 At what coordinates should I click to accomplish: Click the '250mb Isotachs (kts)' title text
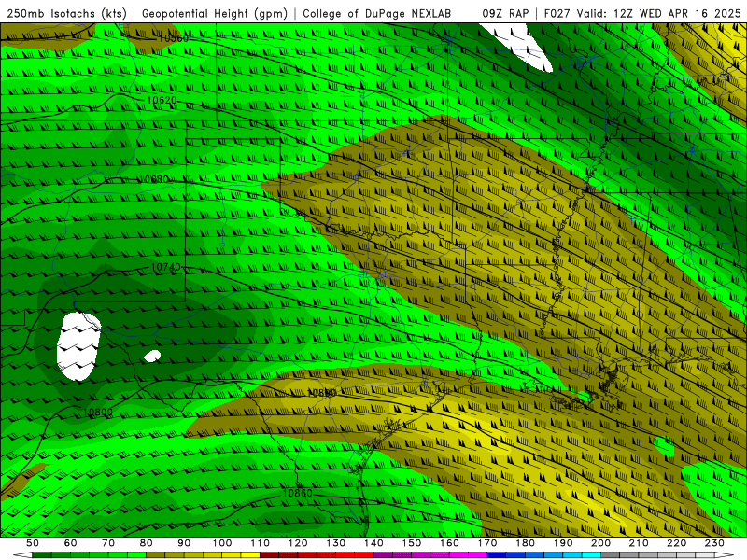(x=66, y=13)
